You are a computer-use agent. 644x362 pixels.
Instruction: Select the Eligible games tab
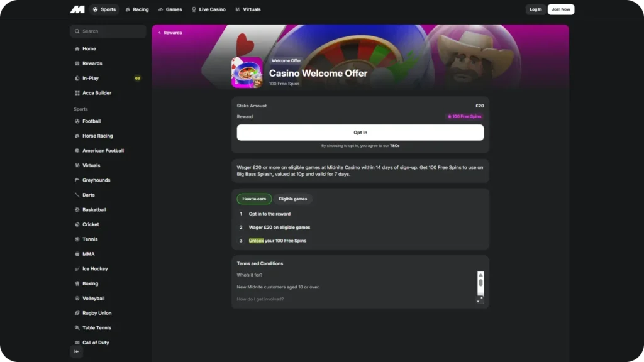[293, 199]
